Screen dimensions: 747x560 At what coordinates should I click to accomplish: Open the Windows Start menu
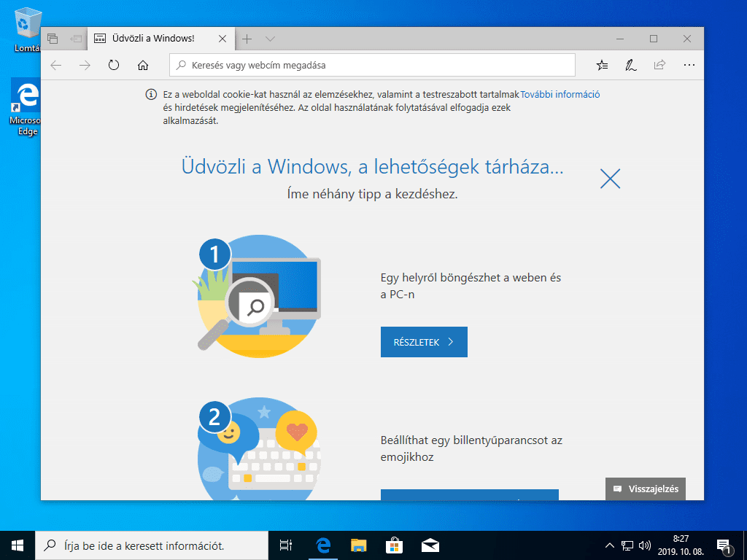click(x=18, y=545)
